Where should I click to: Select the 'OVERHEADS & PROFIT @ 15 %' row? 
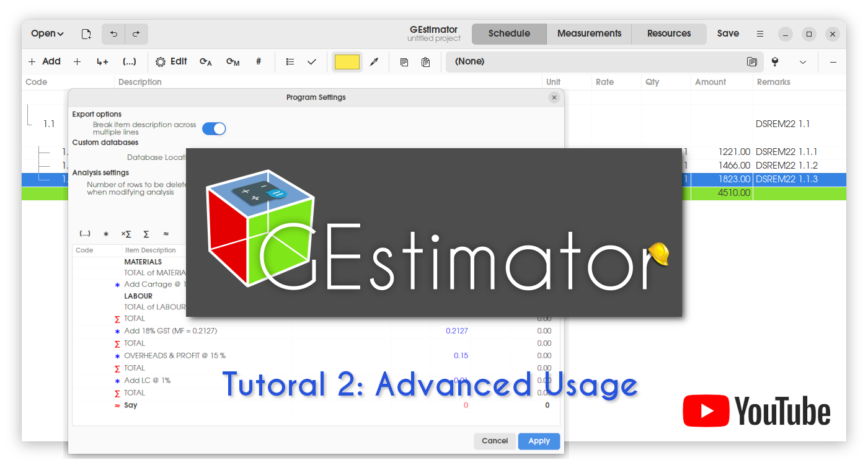pos(316,356)
